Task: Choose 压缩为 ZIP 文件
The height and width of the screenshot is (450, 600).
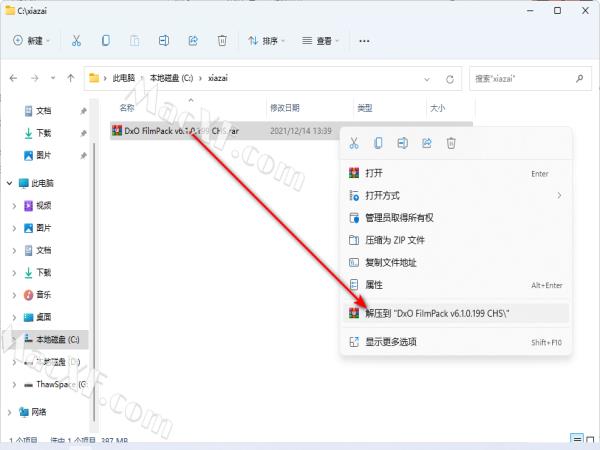Action: coord(456,240)
